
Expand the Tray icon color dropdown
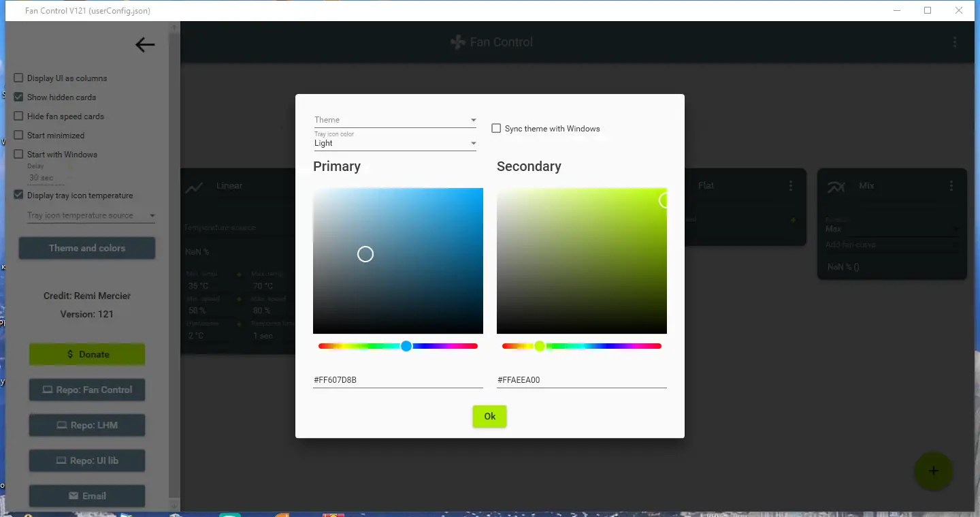pyautogui.click(x=395, y=140)
